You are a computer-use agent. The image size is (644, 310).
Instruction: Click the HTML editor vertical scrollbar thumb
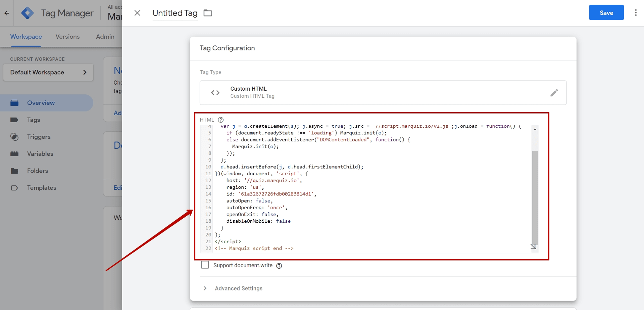[535, 198]
